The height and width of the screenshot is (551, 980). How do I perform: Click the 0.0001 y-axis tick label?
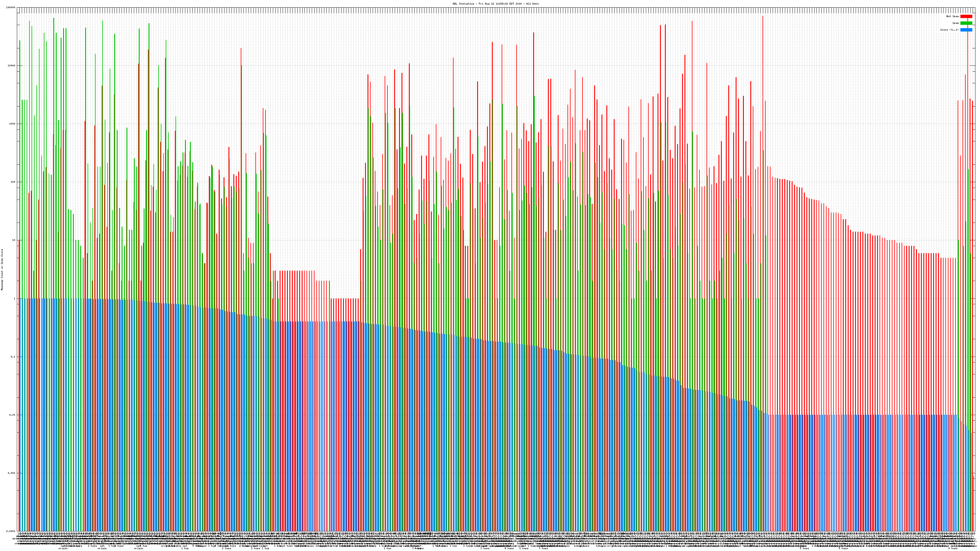(11, 531)
